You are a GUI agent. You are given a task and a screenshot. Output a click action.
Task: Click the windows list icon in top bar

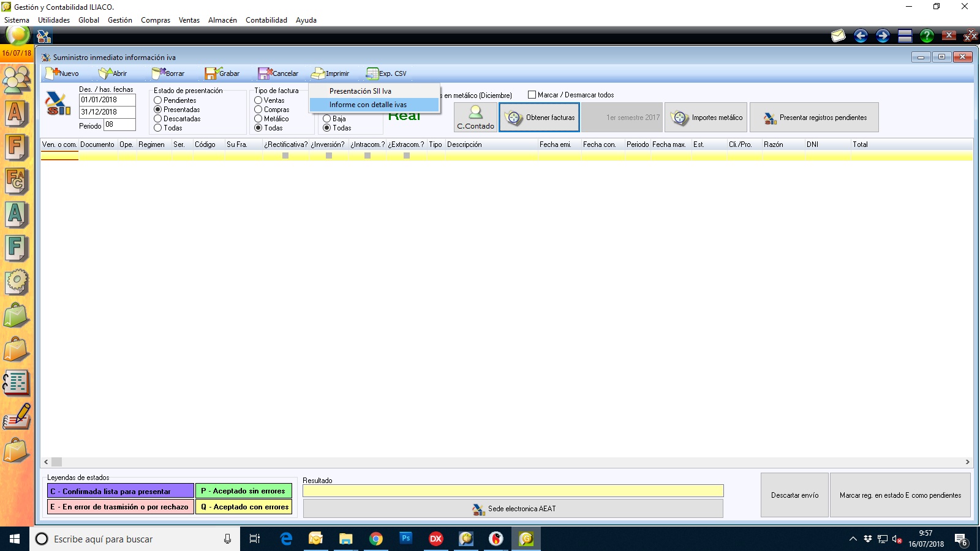pos(905,36)
